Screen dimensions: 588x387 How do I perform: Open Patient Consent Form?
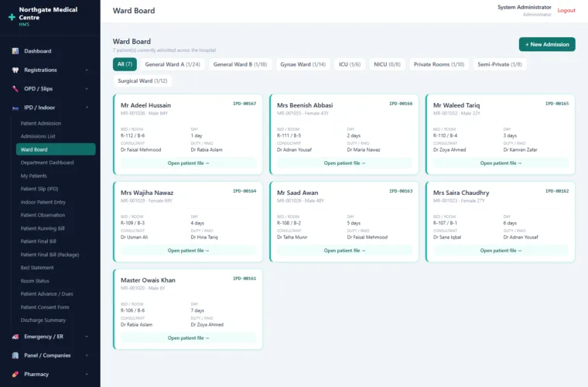[56, 307]
